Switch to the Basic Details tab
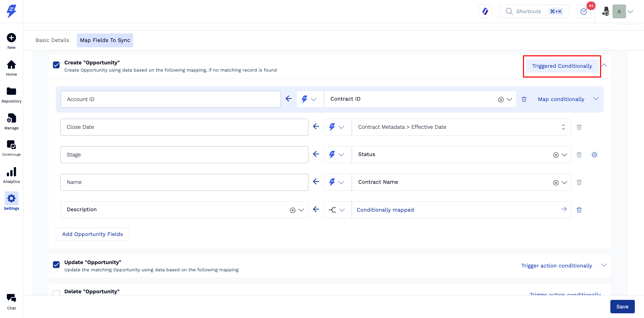 (52, 40)
